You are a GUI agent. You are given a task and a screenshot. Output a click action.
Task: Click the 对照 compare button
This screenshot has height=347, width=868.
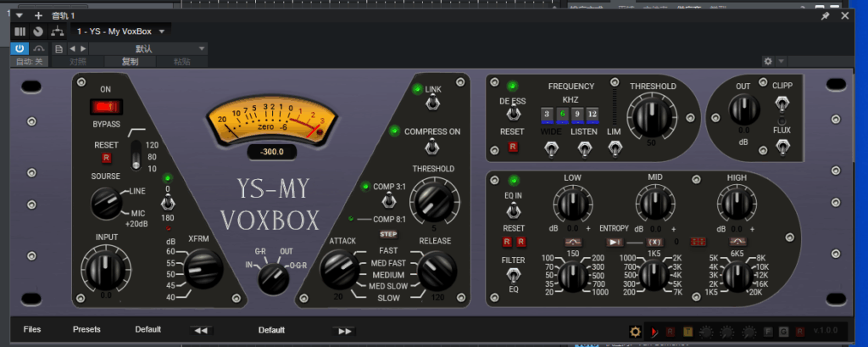pyautogui.click(x=78, y=62)
